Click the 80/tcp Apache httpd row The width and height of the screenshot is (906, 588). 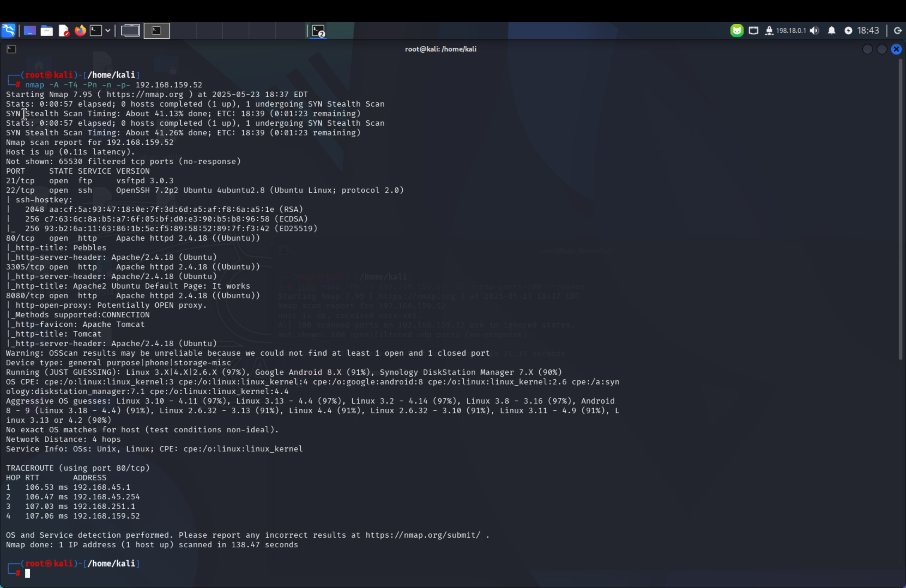pos(133,238)
